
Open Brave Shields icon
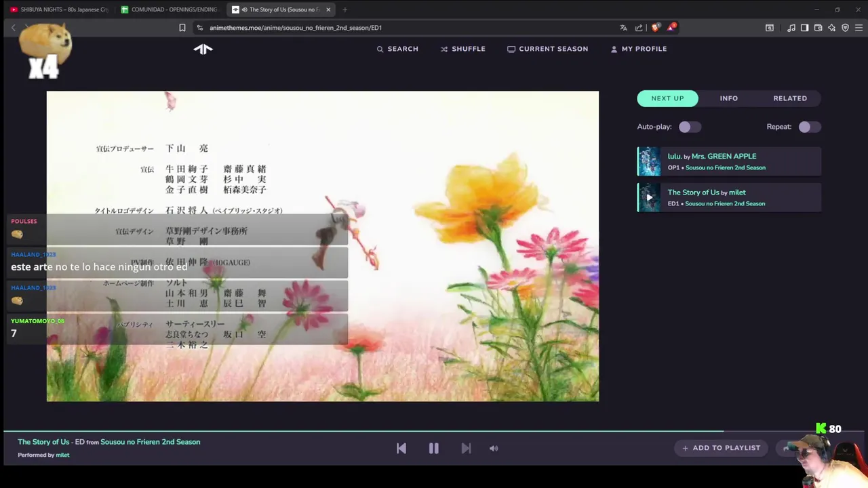coord(655,28)
